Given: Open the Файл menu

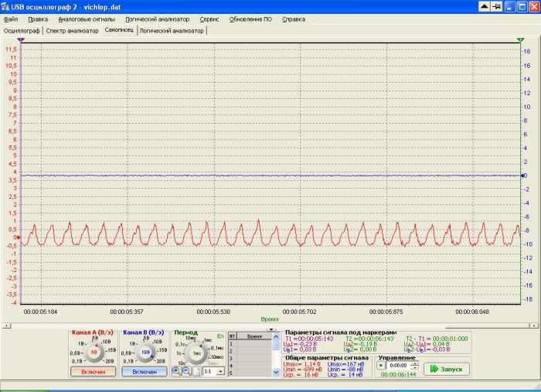Looking at the screenshot, I should [x=11, y=19].
